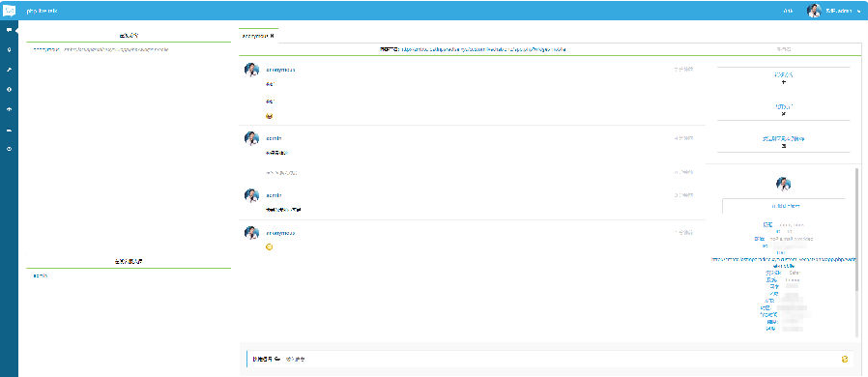The image size is (868, 377).
Task: Click the cross icon in right panel actions
Action: pyautogui.click(x=783, y=114)
